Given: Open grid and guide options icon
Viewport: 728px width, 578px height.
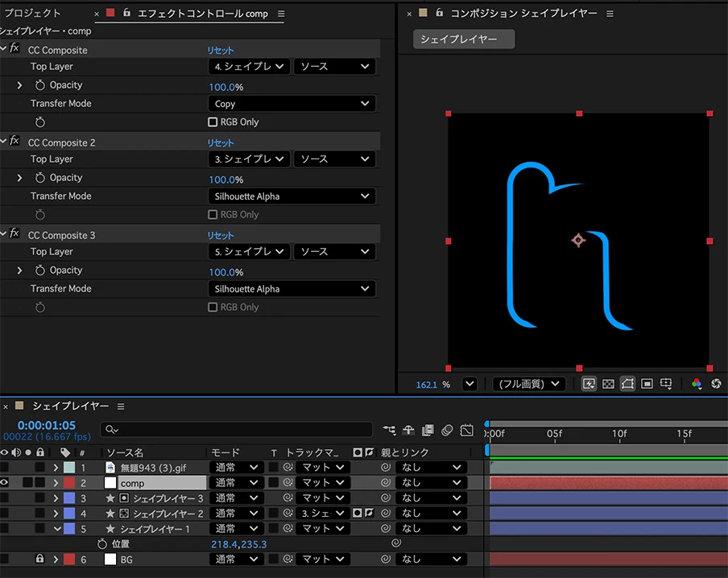Looking at the screenshot, I should tap(666, 383).
